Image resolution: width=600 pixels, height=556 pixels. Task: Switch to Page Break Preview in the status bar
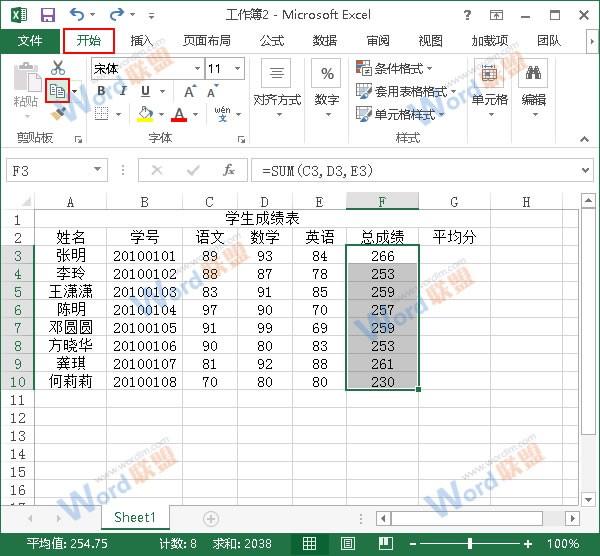(x=385, y=543)
